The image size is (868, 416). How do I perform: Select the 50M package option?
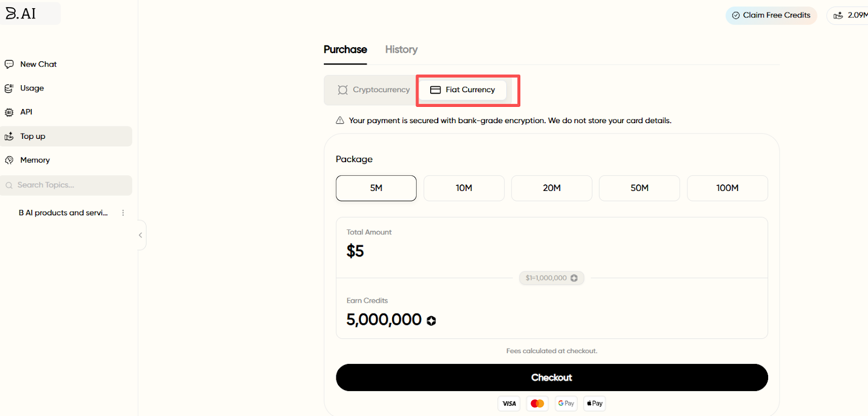(639, 188)
